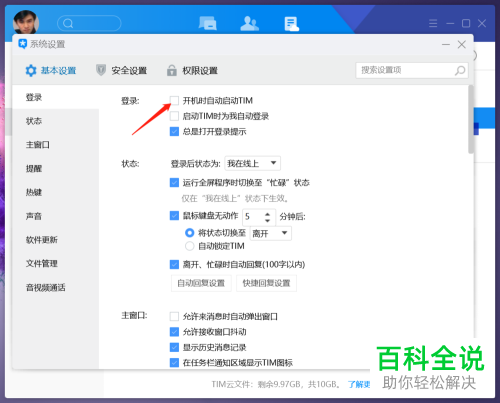Enable 允许来消息时自动弹出窗口 checkbox
Viewport: 500px width, 403px height.
[174, 316]
